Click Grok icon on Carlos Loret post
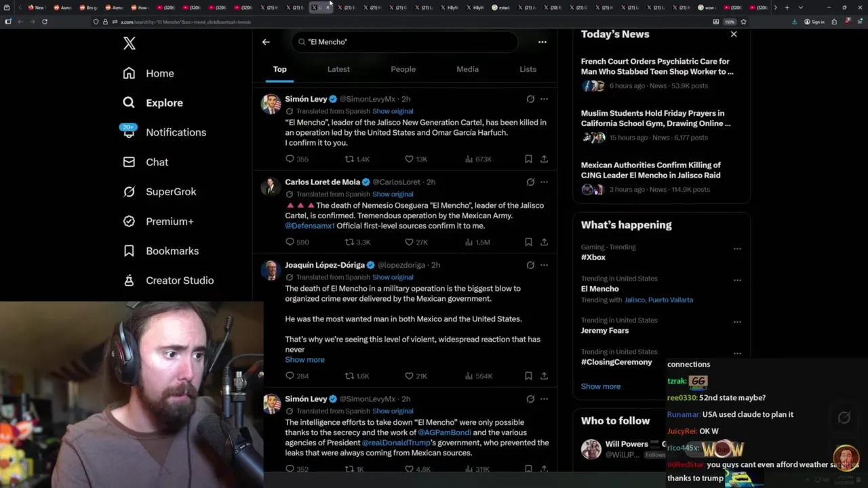 click(530, 182)
